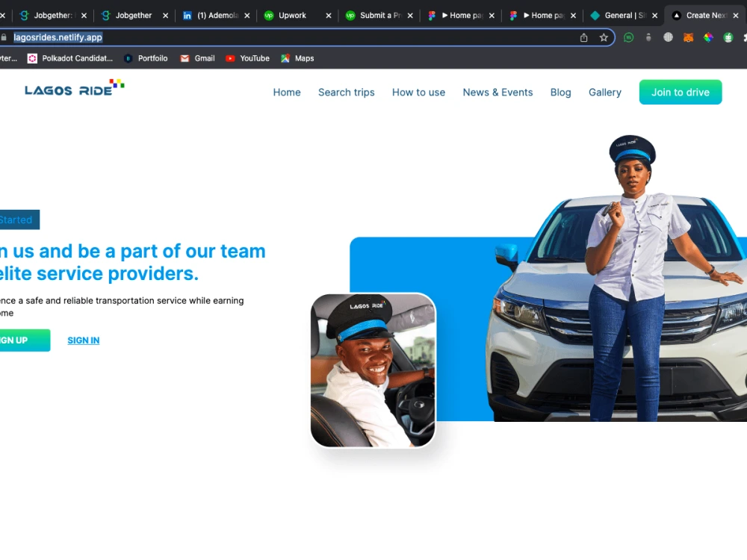Viewport: 747px width, 560px height.
Task: Open the green grid-face extension icon
Action: (728, 37)
